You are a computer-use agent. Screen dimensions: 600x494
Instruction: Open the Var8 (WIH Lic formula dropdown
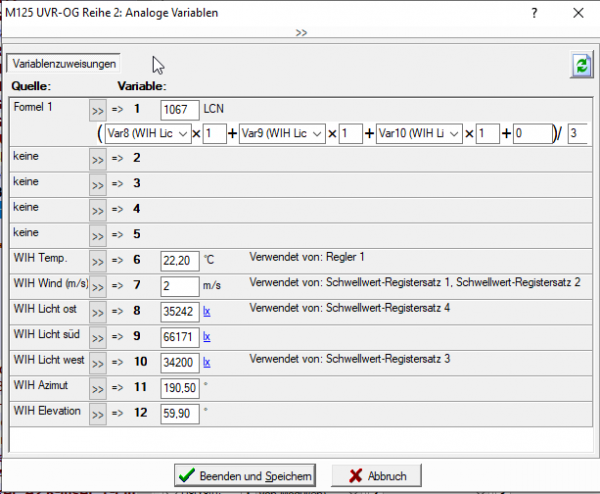click(148, 134)
